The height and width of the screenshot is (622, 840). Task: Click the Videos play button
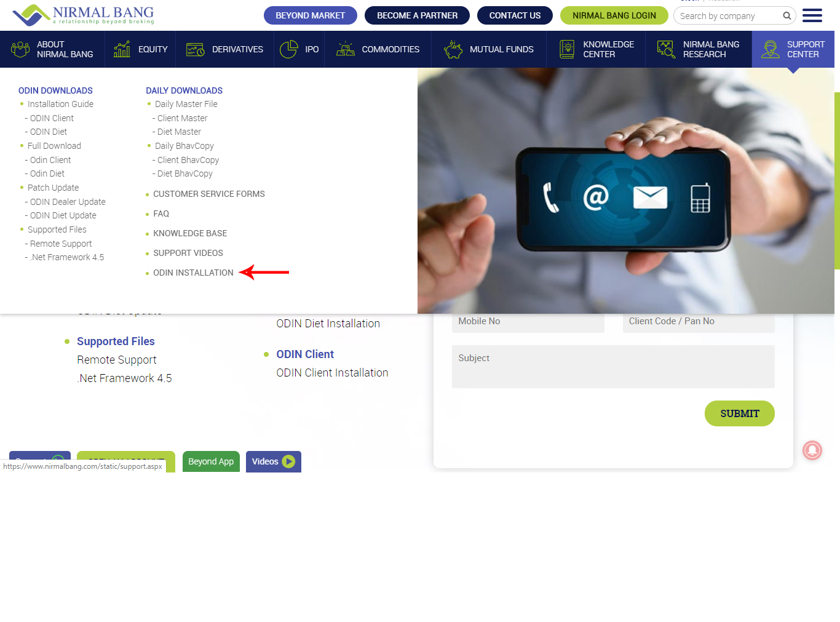(288, 461)
